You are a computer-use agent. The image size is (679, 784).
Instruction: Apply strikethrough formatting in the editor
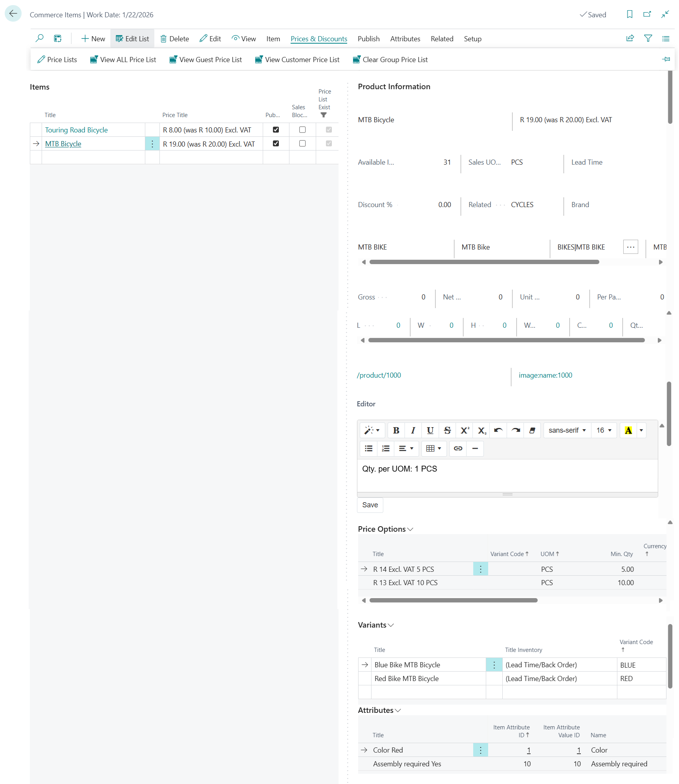pos(447,430)
